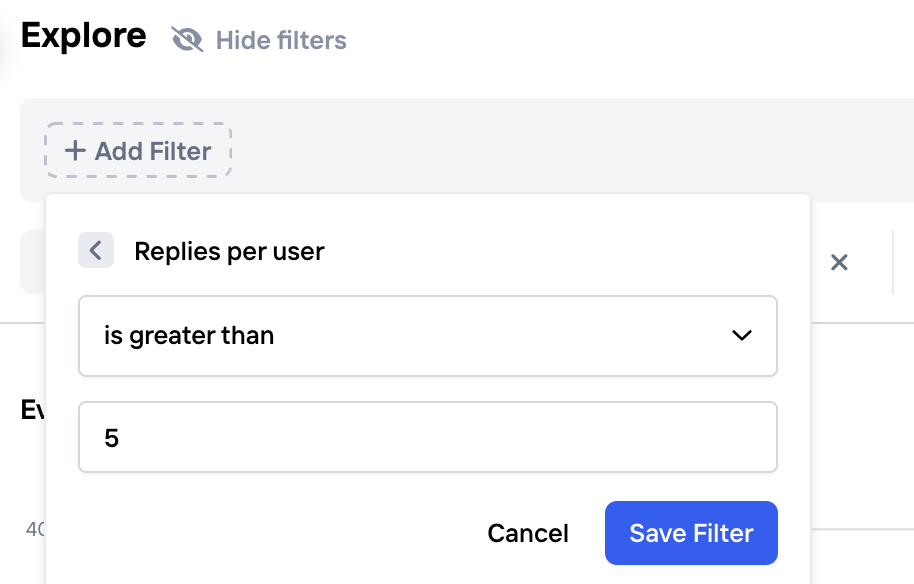Expand the operator list via down chevron
This screenshot has width=914, height=584.
pos(741,336)
